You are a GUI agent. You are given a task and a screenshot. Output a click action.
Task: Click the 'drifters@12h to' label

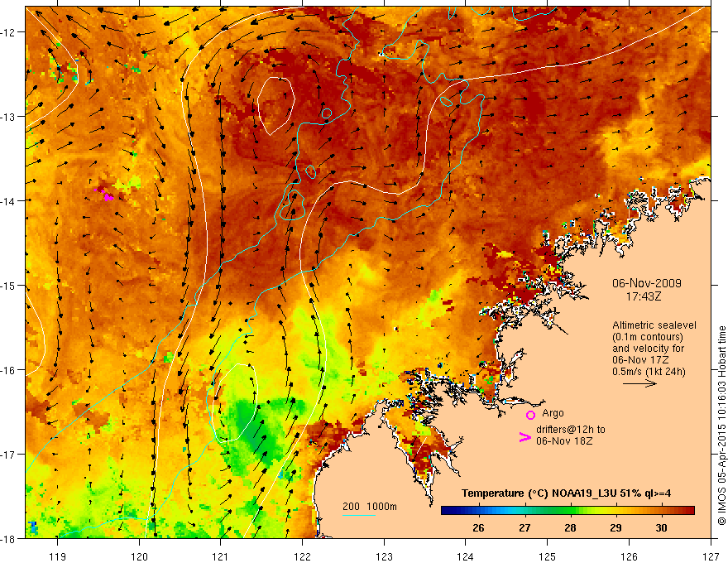pyautogui.click(x=571, y=430)
